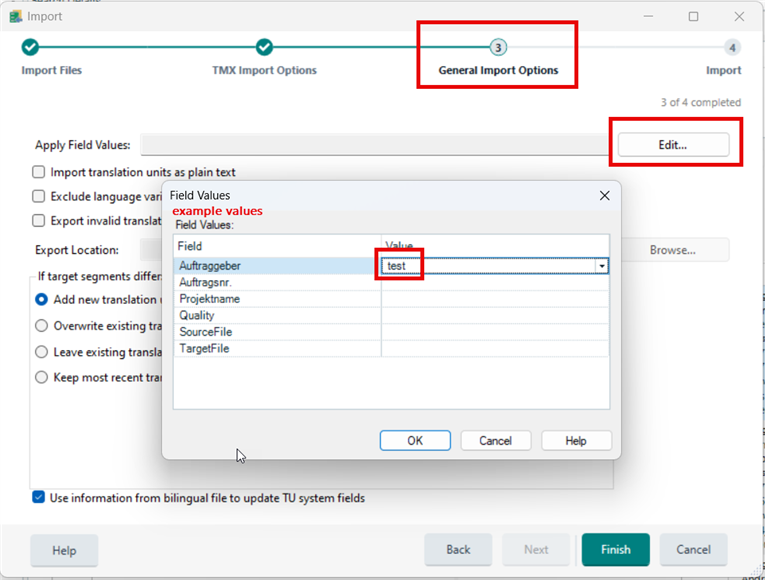
Task: Click the wizard's bottom-left Help button
Action: (64, 550)
